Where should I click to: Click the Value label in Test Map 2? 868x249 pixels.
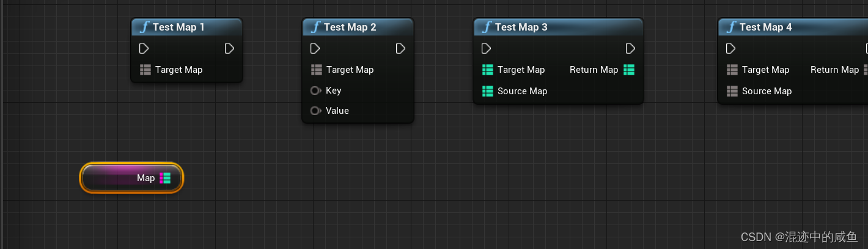coord(337,111)
